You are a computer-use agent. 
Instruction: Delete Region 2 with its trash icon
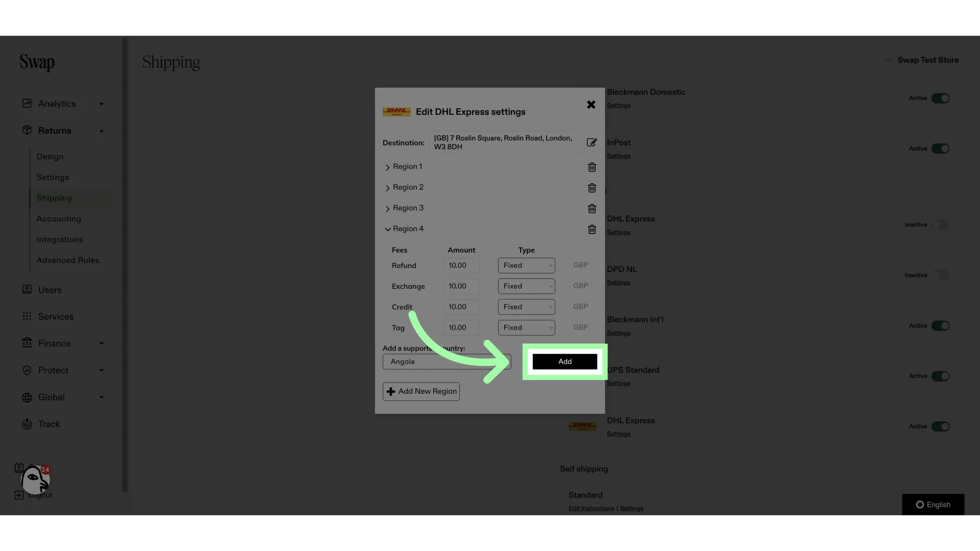click(592, 188)
